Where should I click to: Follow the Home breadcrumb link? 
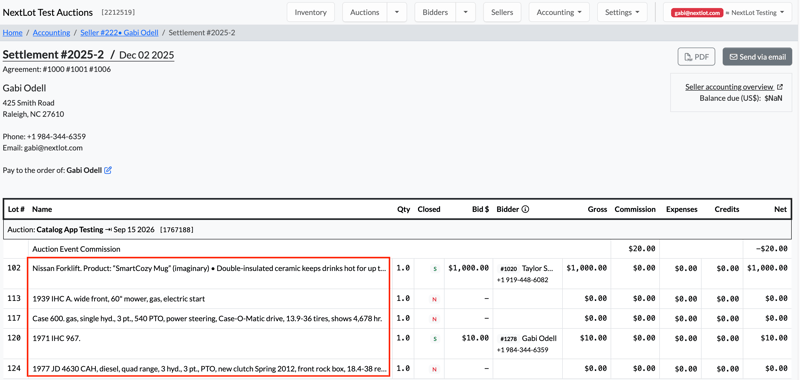point(13,33)
